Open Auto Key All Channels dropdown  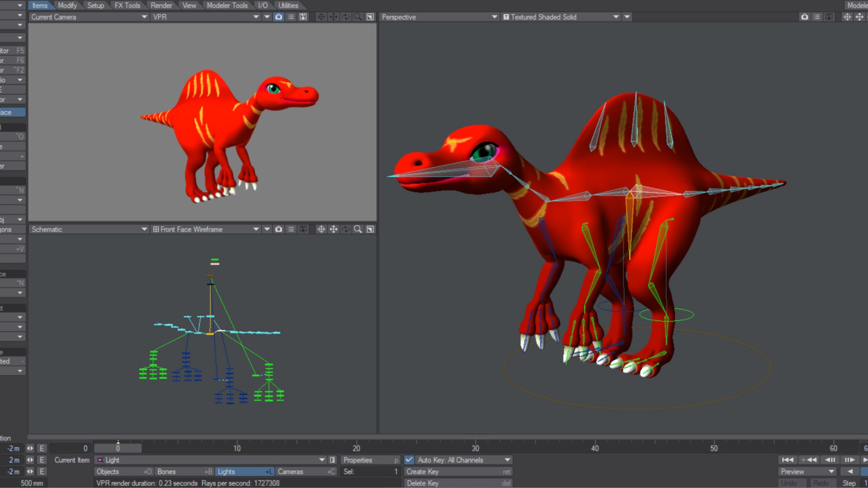tap(464, 460)
